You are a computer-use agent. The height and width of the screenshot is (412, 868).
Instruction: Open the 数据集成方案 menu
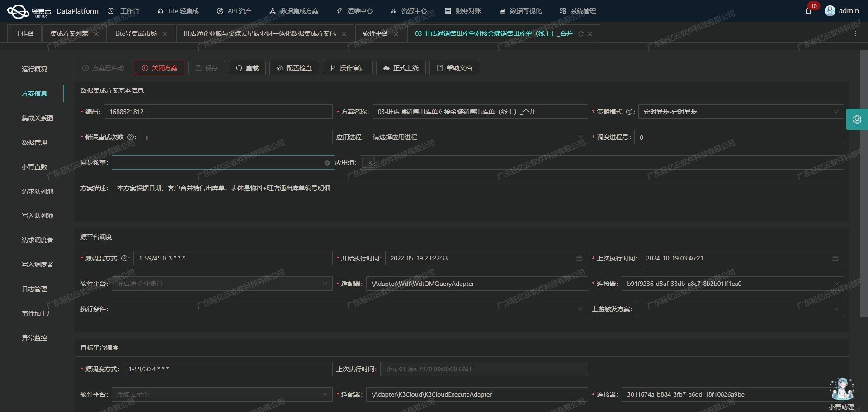click(294, 11)
